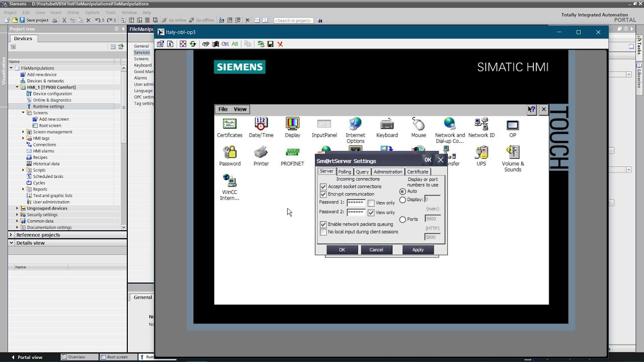Click the connection info icon in viewer toolbar

[170, 44]
